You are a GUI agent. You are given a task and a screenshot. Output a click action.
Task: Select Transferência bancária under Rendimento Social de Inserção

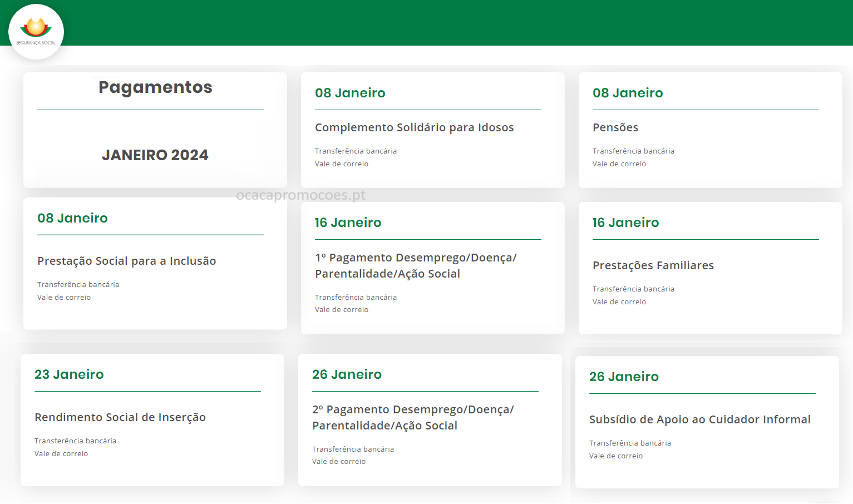[75, 441]
